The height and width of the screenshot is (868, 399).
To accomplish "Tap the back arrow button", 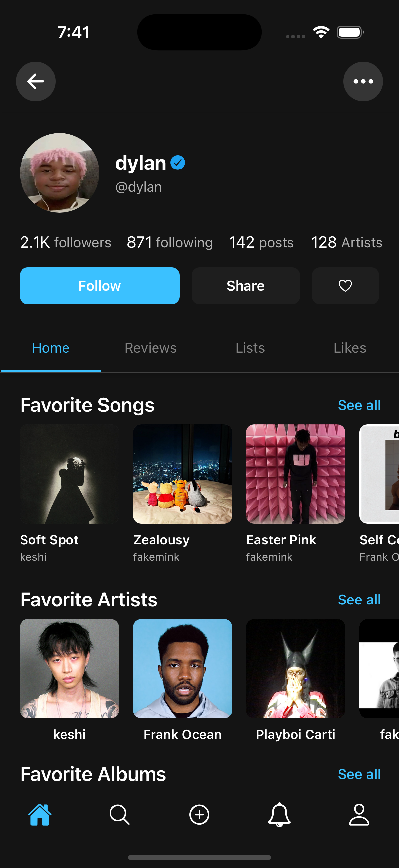I will (36, 81).
